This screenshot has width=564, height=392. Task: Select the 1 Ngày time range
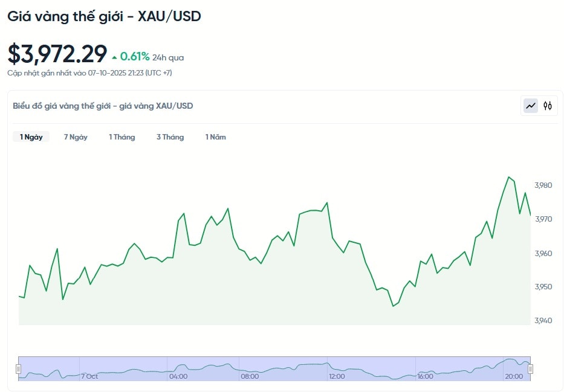[31, 137]
